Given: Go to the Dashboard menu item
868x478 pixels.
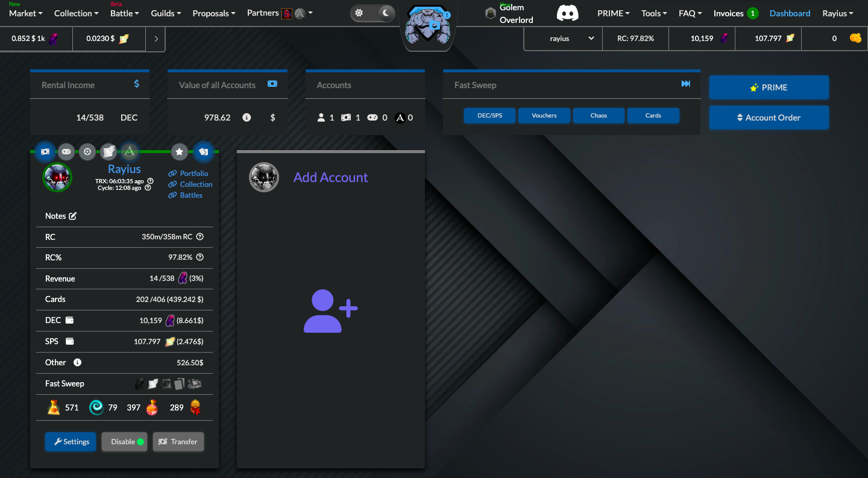Looking at the screenshot, I should [x=790, y=13].
